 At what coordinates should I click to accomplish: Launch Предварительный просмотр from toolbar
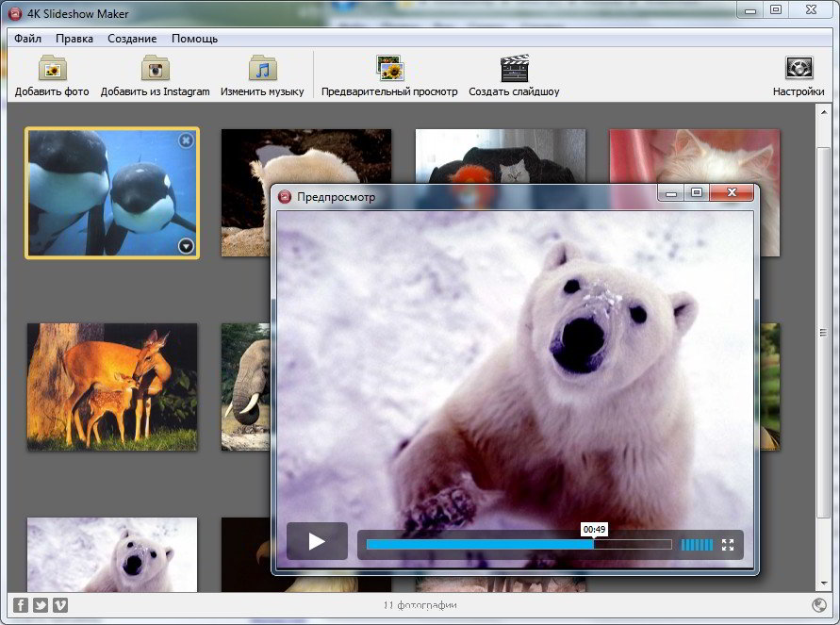(389, 76)
